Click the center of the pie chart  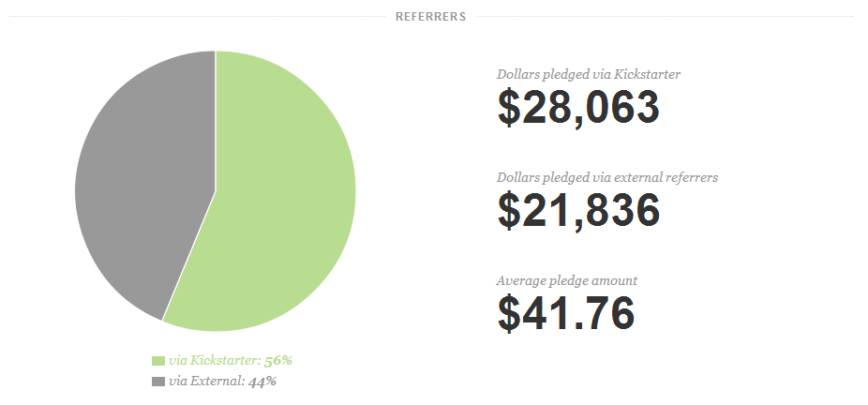216,191
